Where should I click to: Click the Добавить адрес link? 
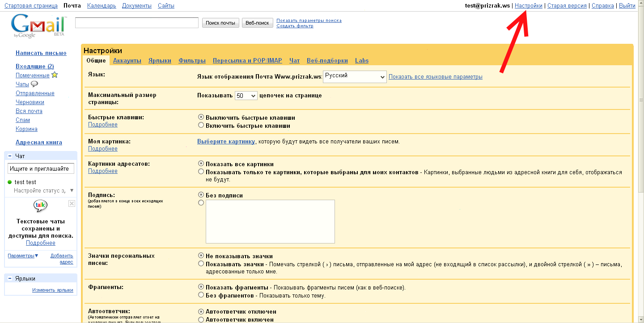tap(62, 259)
